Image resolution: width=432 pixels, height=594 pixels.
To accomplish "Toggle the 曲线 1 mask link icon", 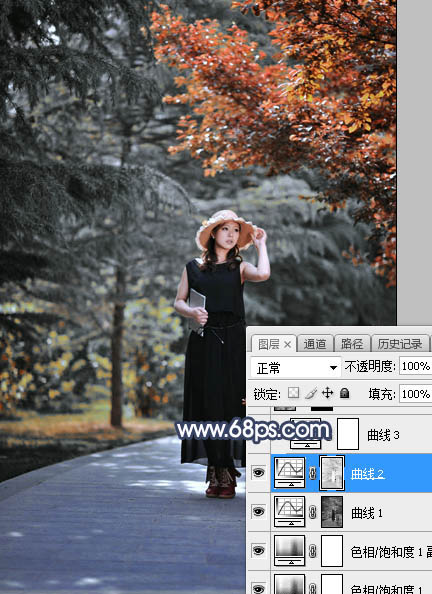I will pos(313,512).
